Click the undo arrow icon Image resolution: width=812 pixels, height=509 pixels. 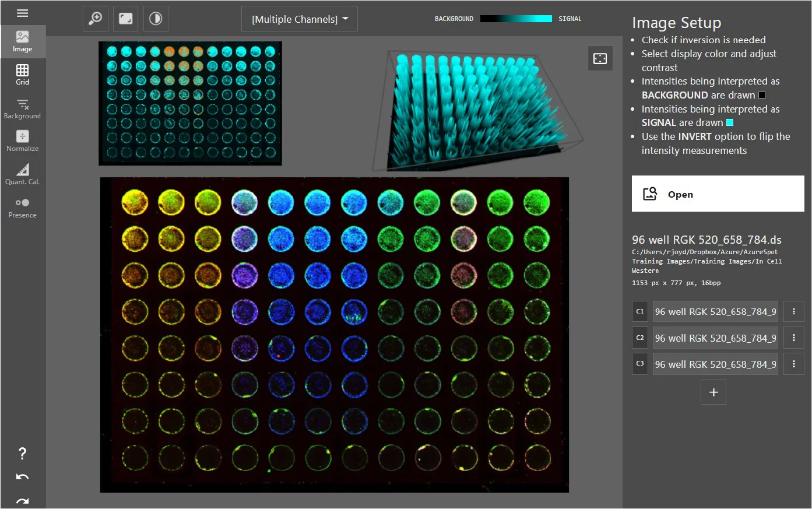(x=22, y=478)
